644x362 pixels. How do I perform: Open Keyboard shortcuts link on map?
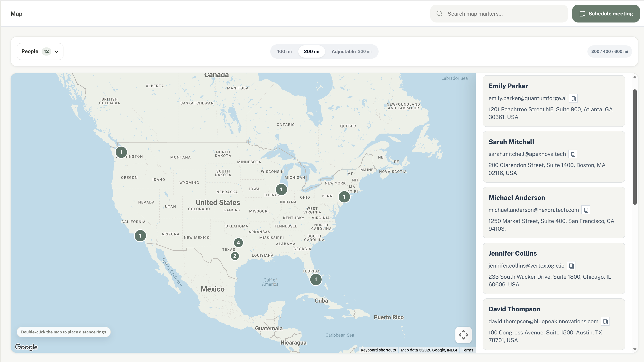[378, 350]
